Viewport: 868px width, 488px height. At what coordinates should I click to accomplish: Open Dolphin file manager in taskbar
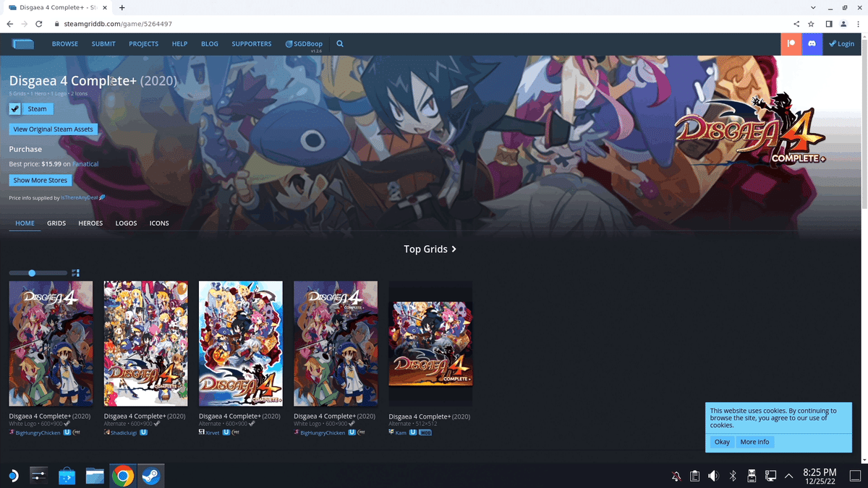pyautogui.click(x=95, y=476)
